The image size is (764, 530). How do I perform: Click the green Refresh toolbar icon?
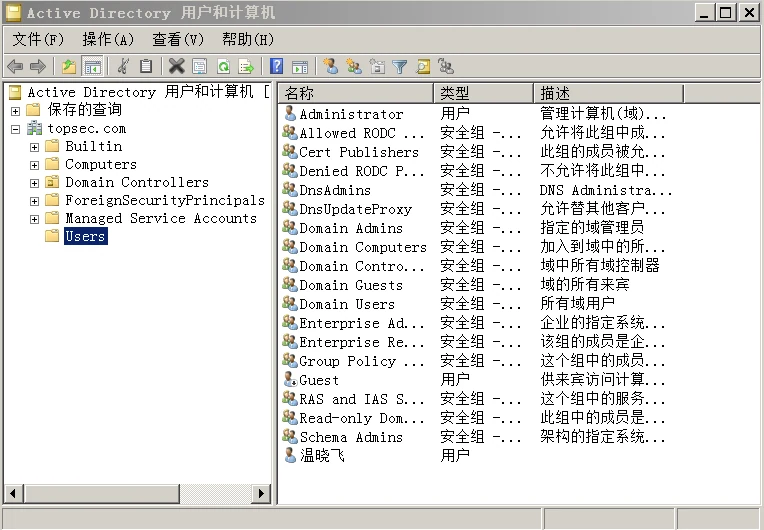pyautogui.click(x=223, y=66)
